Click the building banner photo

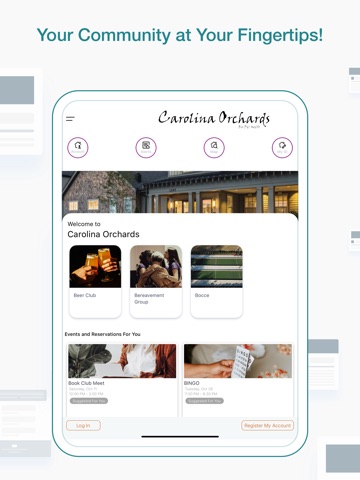pyautogui.click(x=180, y=193)
